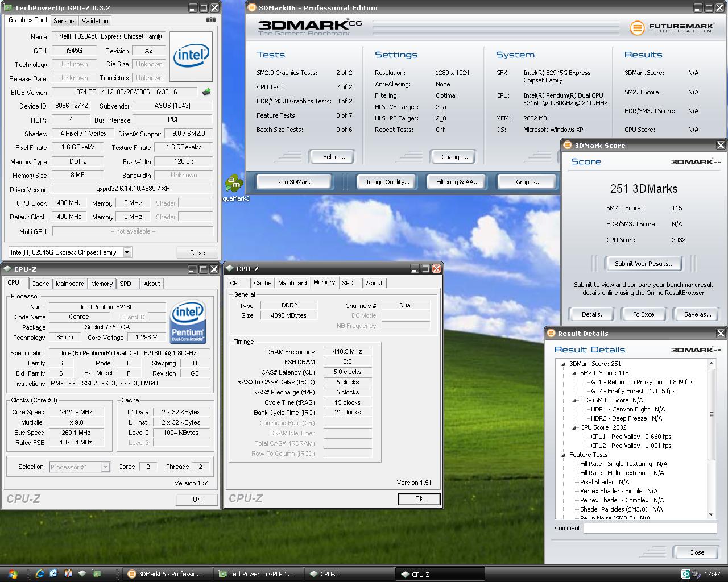Open the CPU tab in CPU-Z memory window
The height and width of the screenshot is (582, 728).
236,283
